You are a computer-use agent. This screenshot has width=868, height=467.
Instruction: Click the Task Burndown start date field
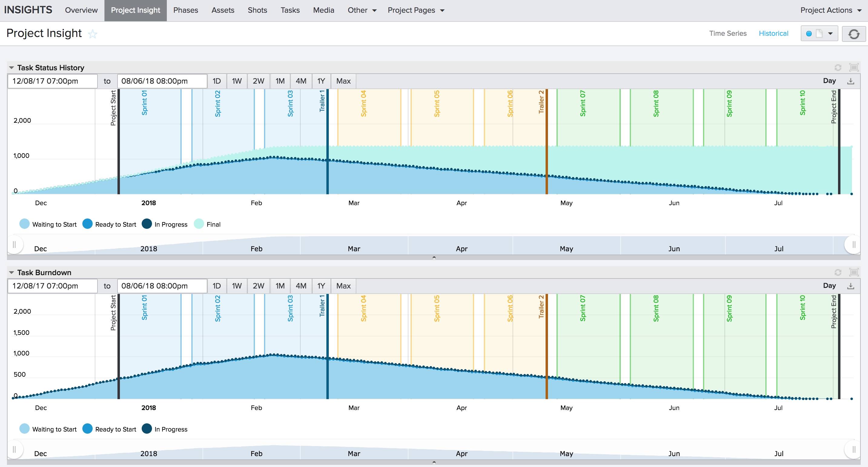click(52, 286)
